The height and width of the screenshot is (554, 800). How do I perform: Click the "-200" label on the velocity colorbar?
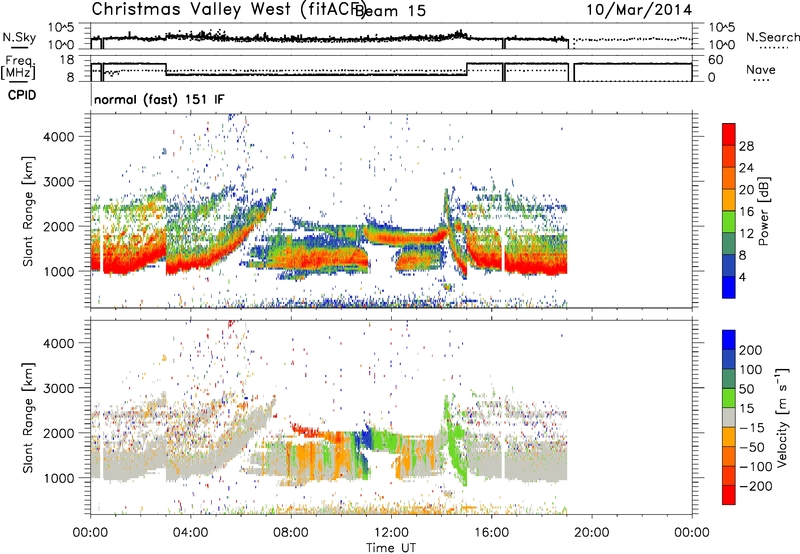(755, 486)
